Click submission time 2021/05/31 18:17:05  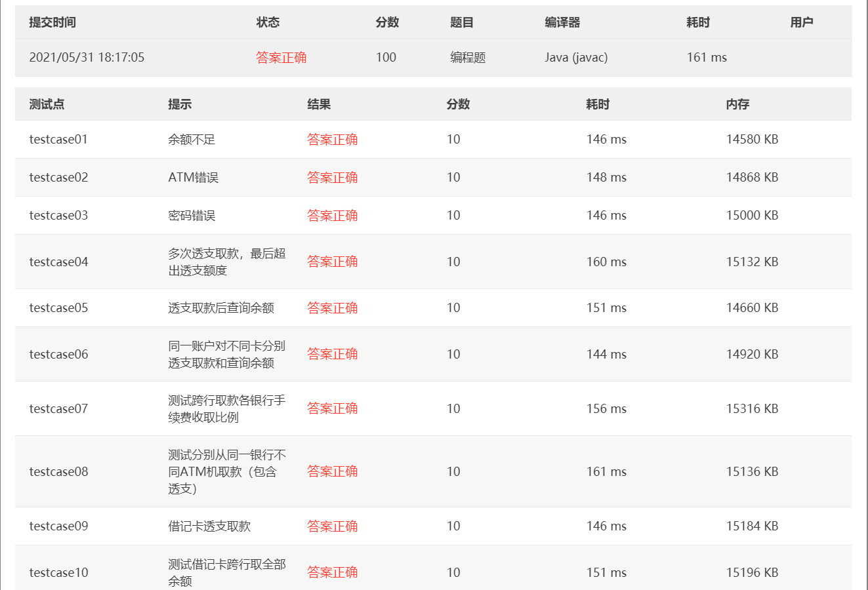coord(87,58)
